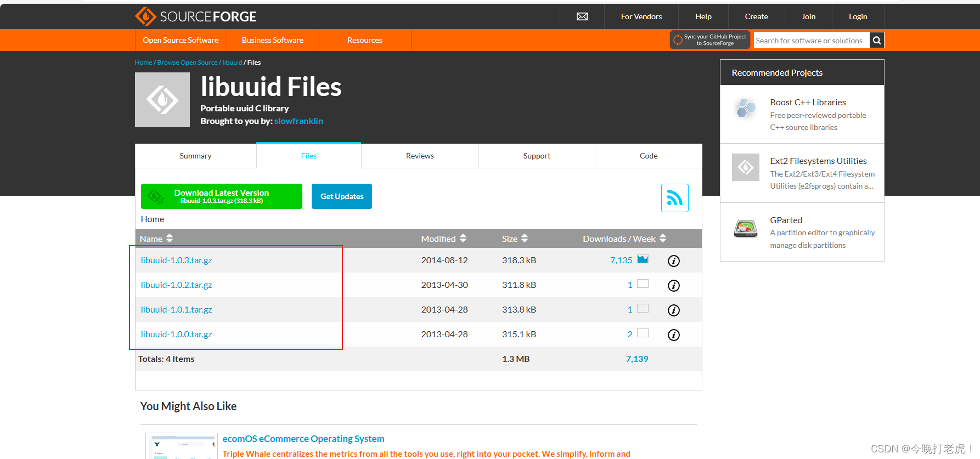Viewport: 980px width, 459px height.
Task: Open the Code tab
Action: pos(649,156)
